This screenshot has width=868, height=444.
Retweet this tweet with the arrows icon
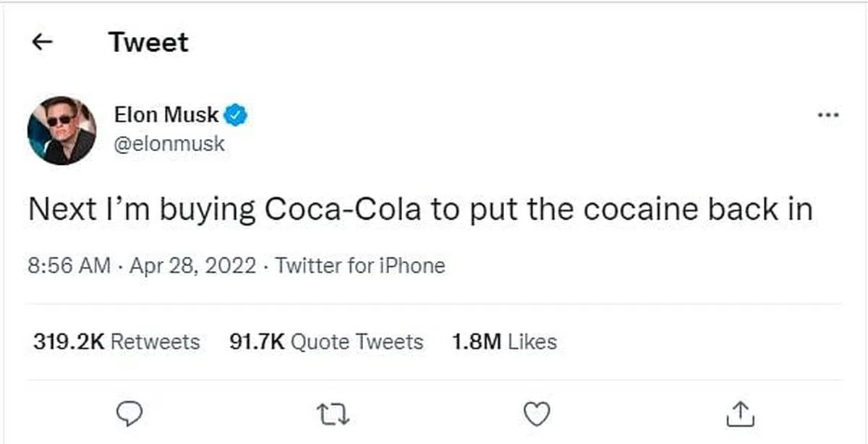point(333,414)
